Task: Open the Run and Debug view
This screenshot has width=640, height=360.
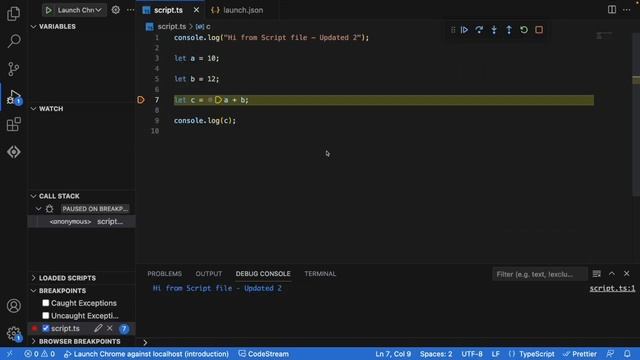Action: pos(13,97)
